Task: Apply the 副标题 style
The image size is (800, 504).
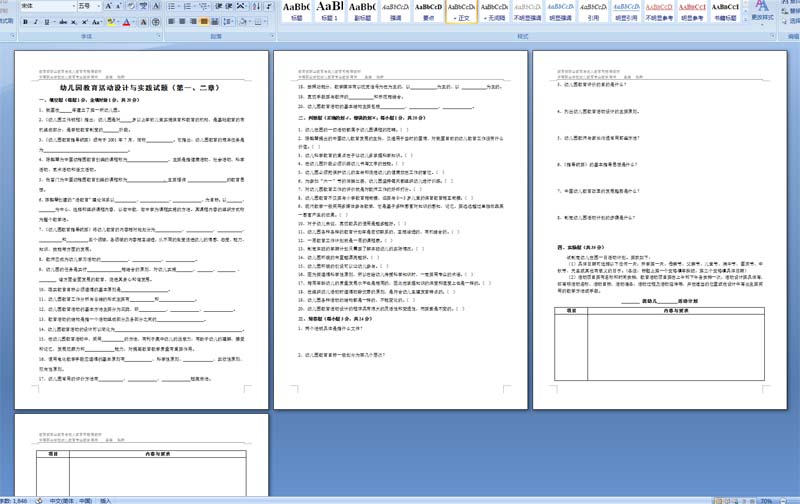Action: point(362,12)
